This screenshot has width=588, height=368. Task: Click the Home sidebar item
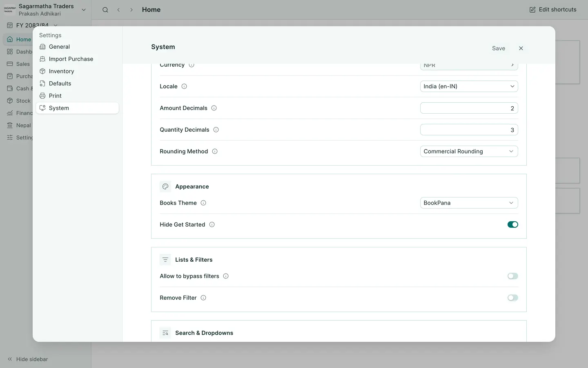pyautogui.click(x=19, y=39)
